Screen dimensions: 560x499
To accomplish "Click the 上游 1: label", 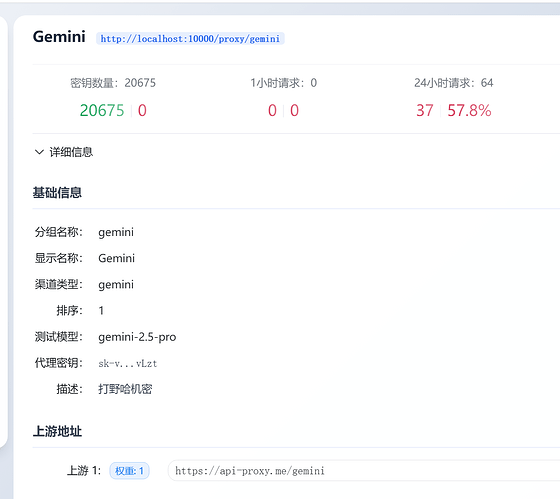I will 84,470.
